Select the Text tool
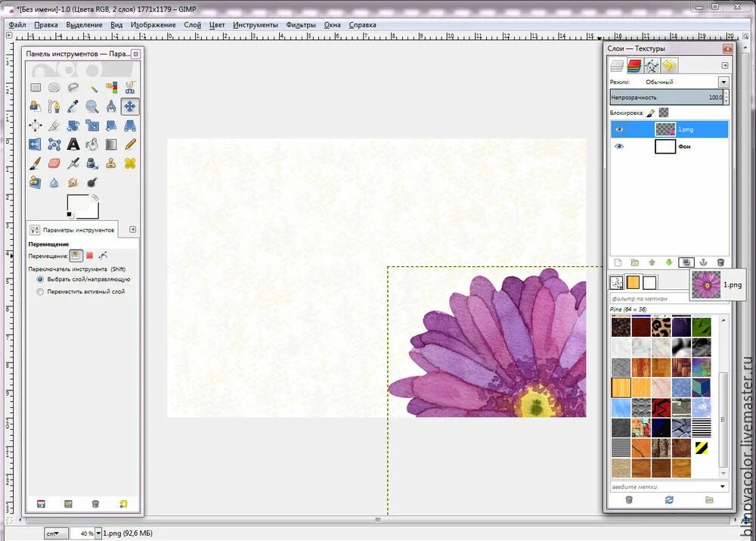756x541 pixels. pyautogui.click(x=73, y=145)
